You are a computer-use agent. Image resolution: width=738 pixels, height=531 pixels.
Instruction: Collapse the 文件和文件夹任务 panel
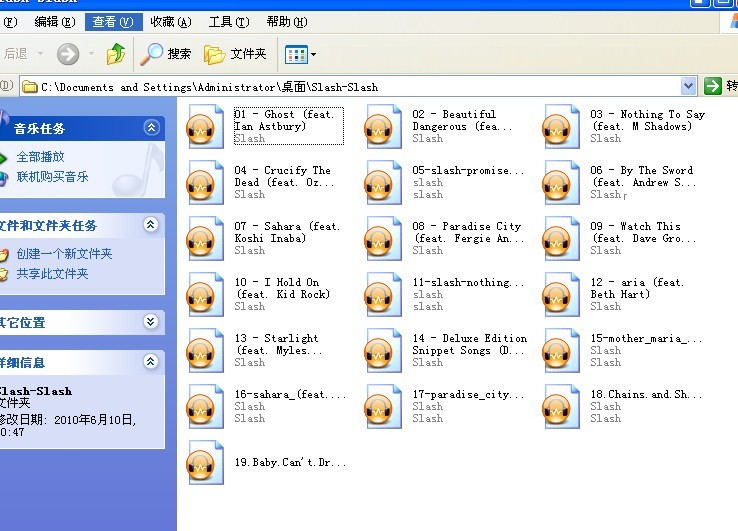click(151, 225)
